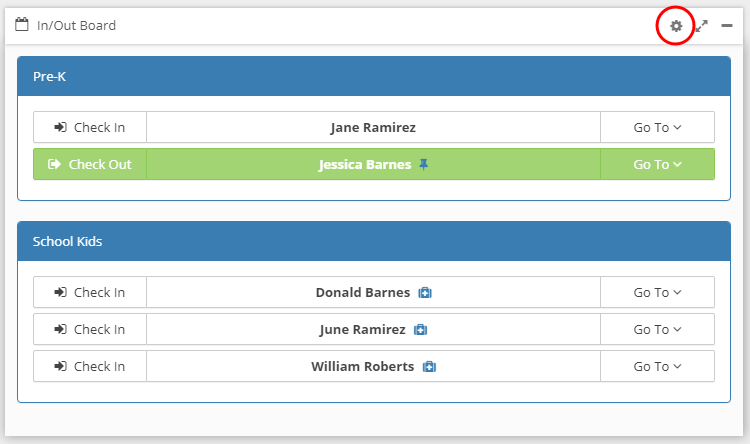Open Jessica Barnes's Go To dropdown
This screenshot has width=750, height=444.
[x=657, y=164]
